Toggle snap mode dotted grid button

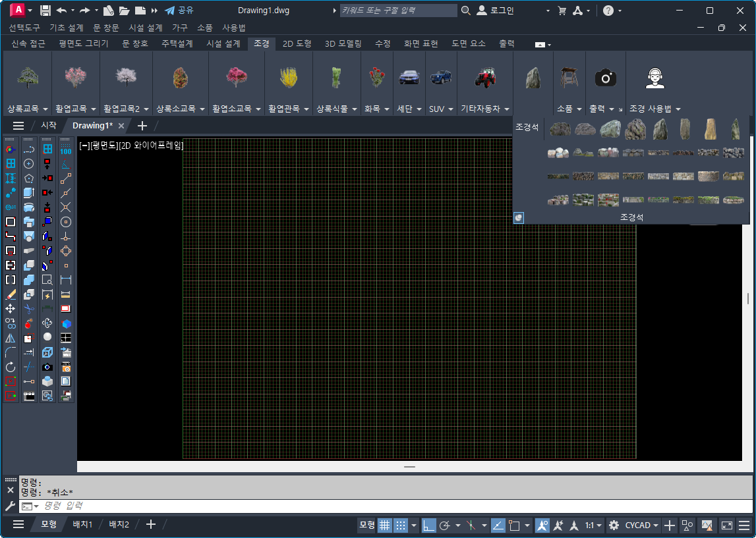click(x=401, y=525)
